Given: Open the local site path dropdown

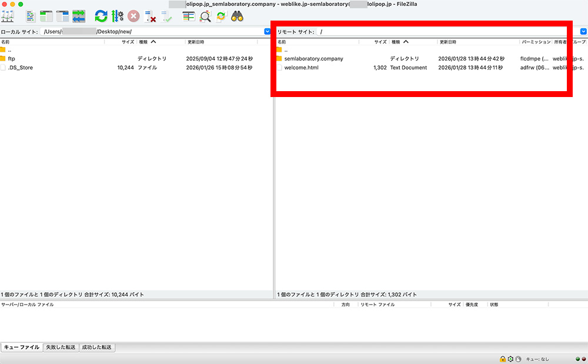Looking at the screenshot, I should click(266, 31).
